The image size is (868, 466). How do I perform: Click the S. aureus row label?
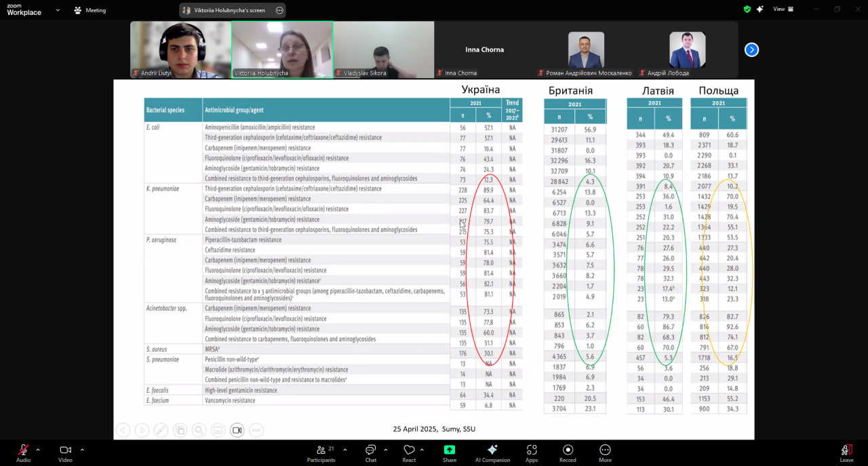click(x=157, y=349)
